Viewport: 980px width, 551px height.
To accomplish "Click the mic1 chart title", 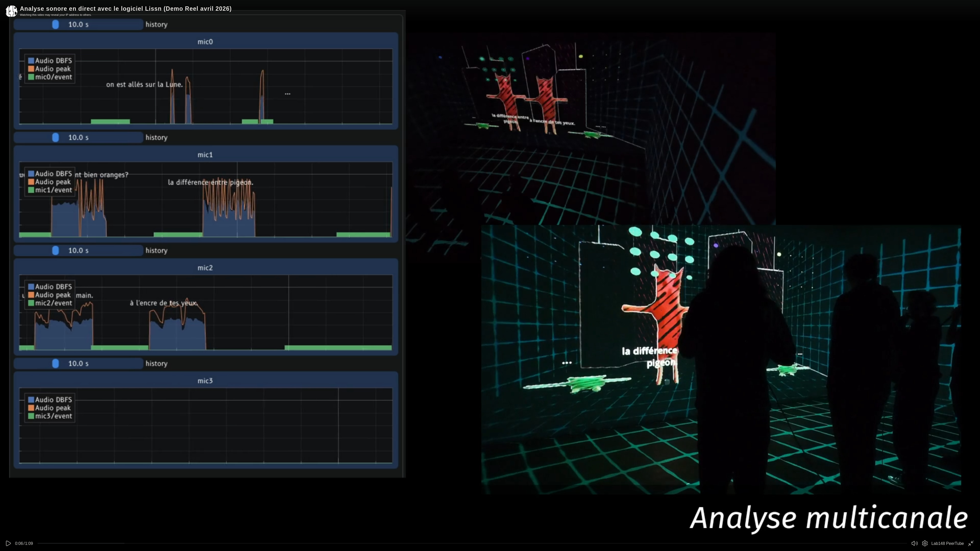I will click(205, 155).
